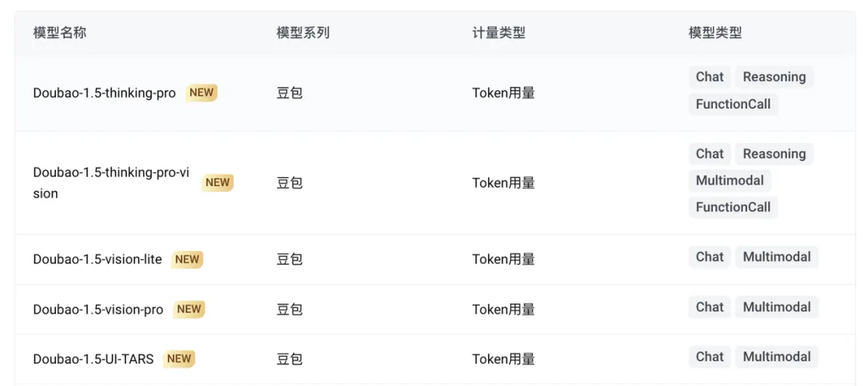Click the 模型系列 column header
The width and height of the screenshot is (864, 386).
pyautogui.click(x=303, y=33)
